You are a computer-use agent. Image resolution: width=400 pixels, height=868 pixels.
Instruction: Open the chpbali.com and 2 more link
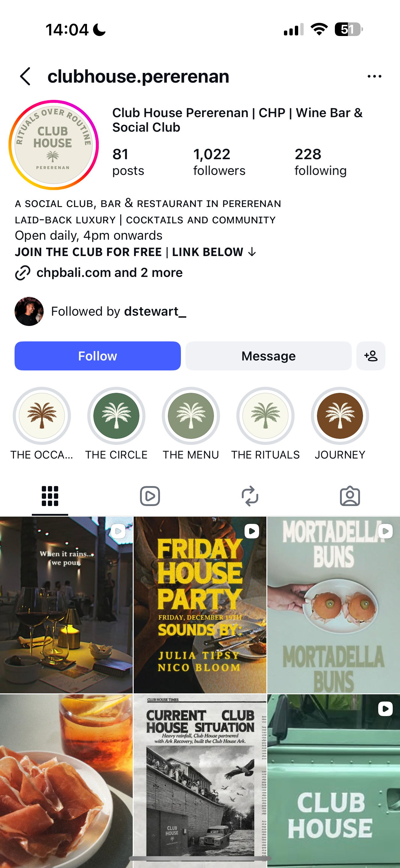click(109, 273)
